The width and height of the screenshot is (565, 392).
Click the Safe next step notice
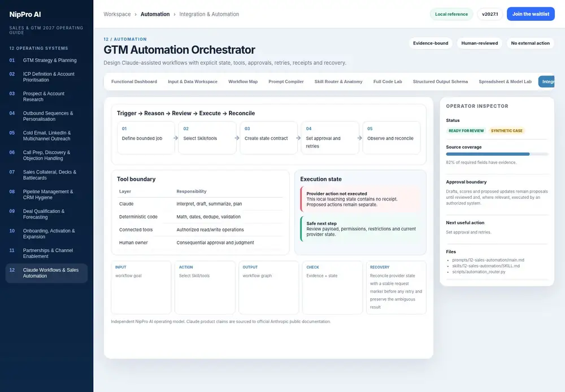click(360, 229)
